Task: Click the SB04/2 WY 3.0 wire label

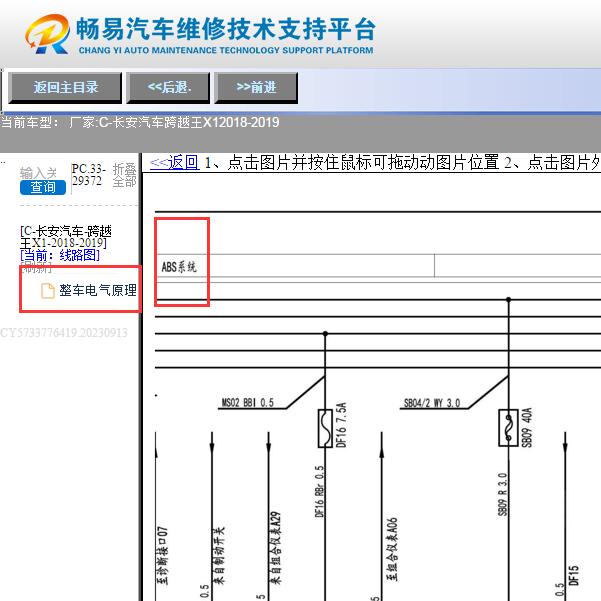Action: coord(432,403)
